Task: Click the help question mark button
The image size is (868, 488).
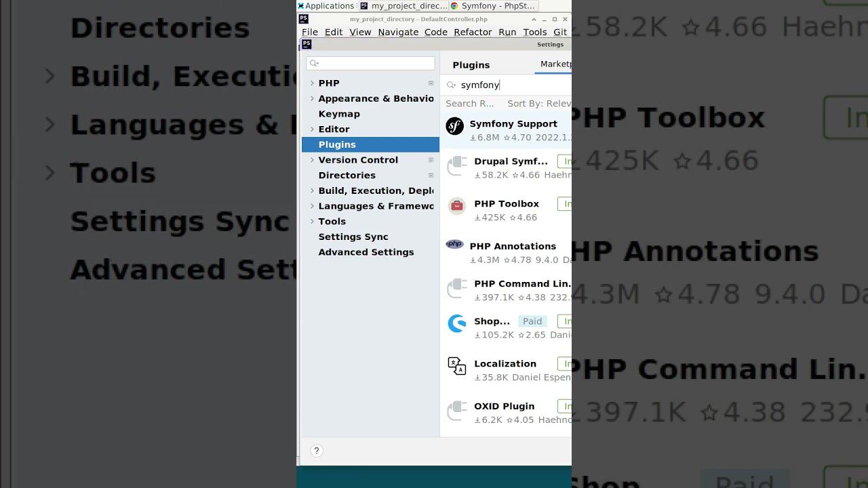Action: (x=316, y=451)
